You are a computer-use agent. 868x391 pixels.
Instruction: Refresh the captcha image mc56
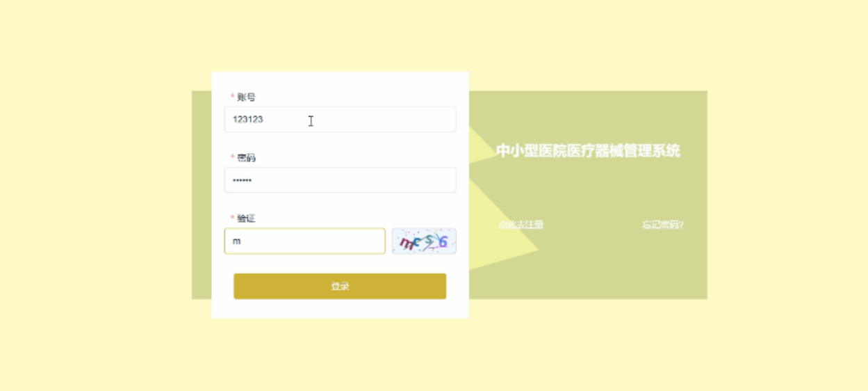424,241
